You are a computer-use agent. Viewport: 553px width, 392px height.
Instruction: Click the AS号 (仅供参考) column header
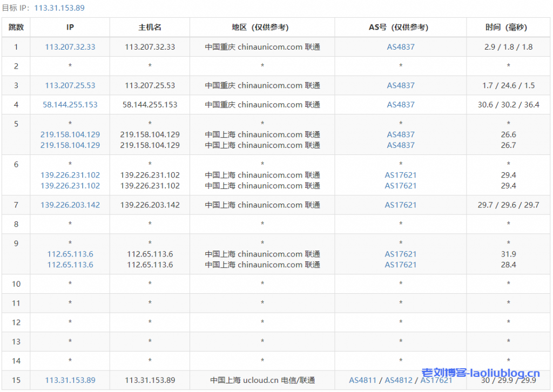pyautogui.click(x=401, y=28)
